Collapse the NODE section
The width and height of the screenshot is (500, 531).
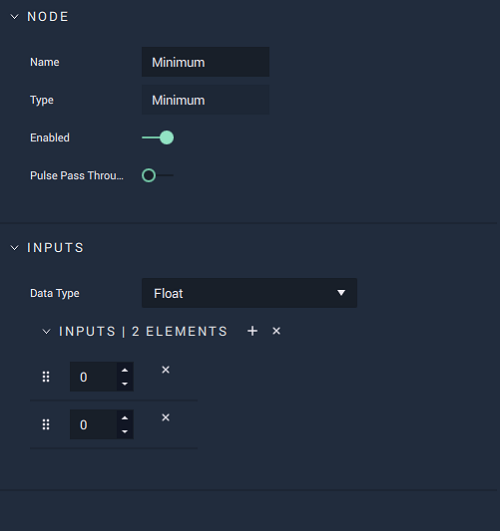pyautogui.click(x=15, y=17)
